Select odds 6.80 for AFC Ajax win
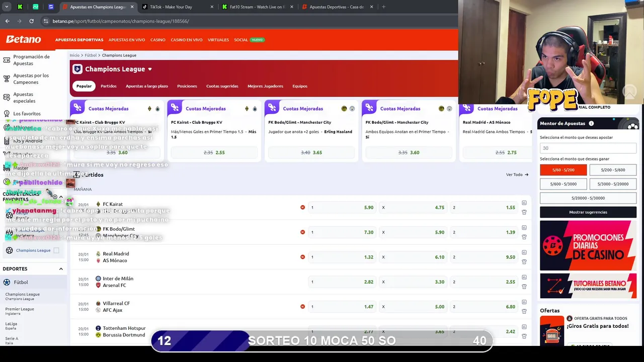This screenshot has width=644, height=362. point(485,306)
